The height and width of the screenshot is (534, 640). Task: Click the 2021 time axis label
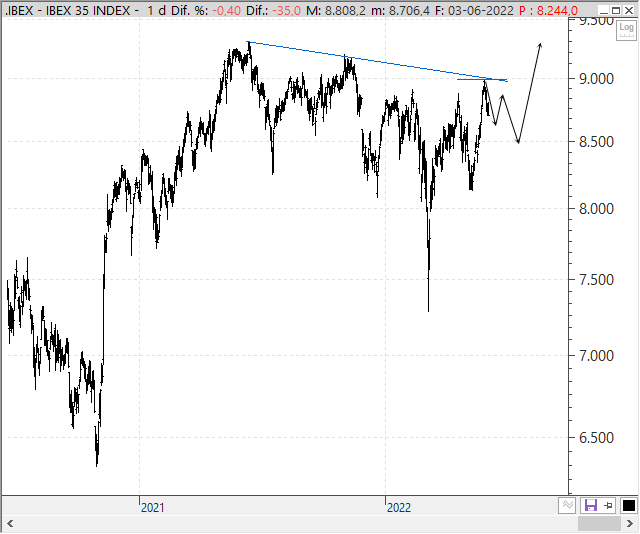(x=153, y=507)
